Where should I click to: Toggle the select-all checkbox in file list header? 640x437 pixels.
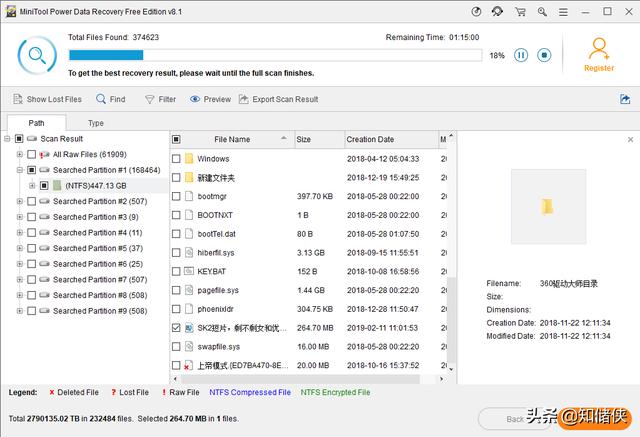tap(176, 140)
